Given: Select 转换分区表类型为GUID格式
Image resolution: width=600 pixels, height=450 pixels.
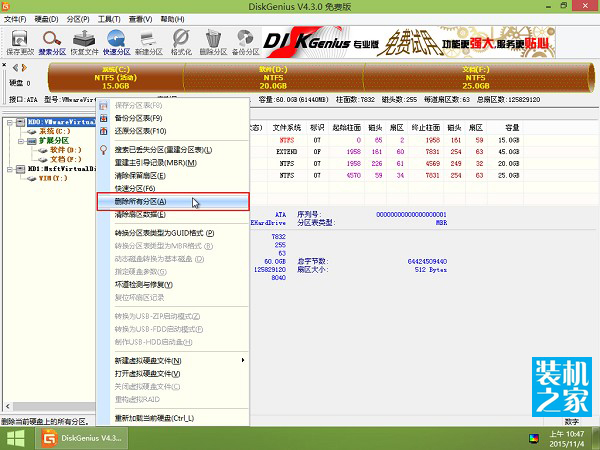Looking at the screenshot, I should pyautogui.click(x=173, y=233).
